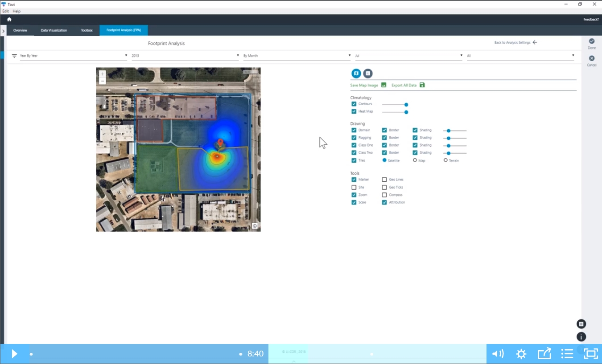Image resolution: width=602 pixels, height=364 pixels.
Task: Click the Save Map Image icon
Action: click(x=383, y=85)
